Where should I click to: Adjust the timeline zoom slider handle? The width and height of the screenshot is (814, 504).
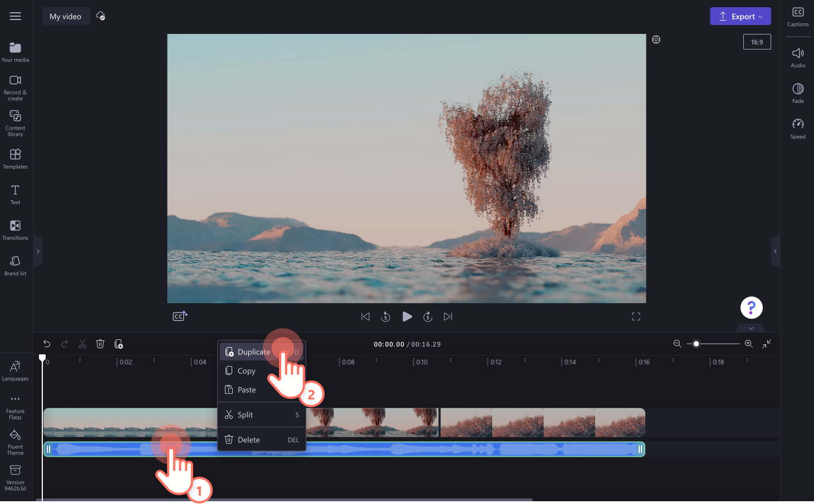pos(696,344)
